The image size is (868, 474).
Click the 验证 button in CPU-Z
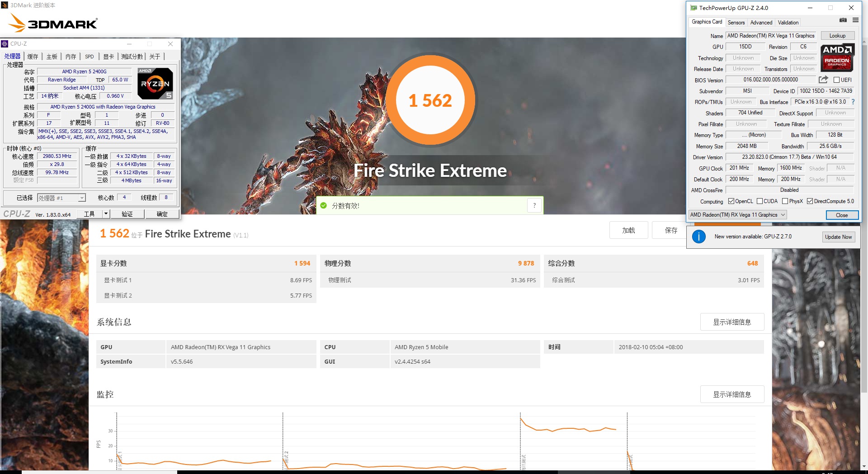pyautogui.click(x=127, y=214)
